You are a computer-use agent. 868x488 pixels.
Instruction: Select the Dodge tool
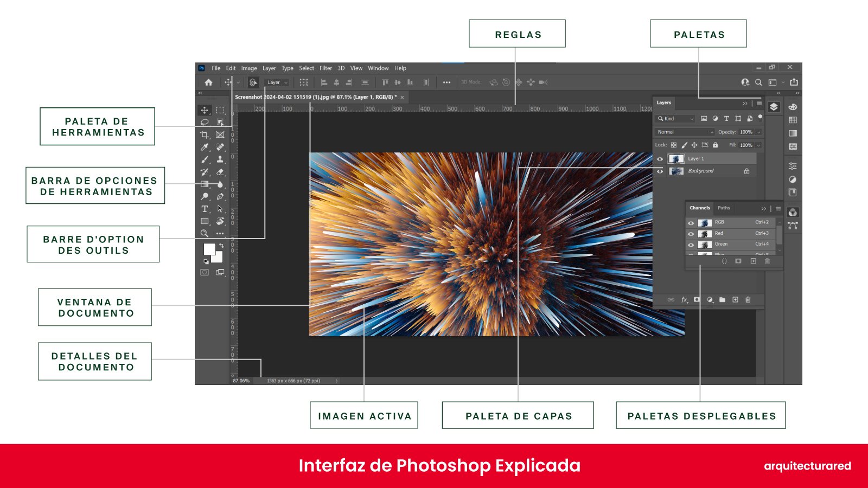pos(205,196)
